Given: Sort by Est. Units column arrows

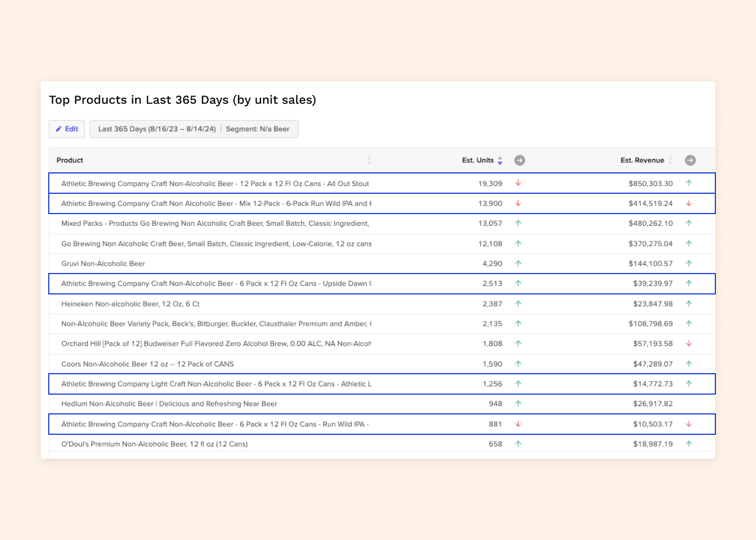Looking at the screenshot, I should [500, 161].
